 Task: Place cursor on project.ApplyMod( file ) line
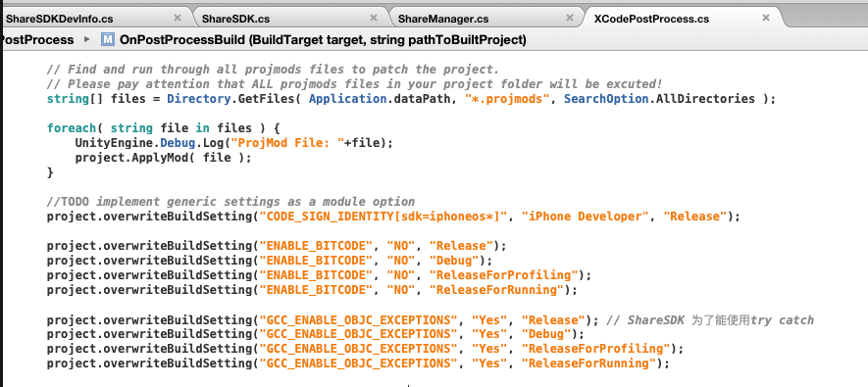(x=164, y=158)
